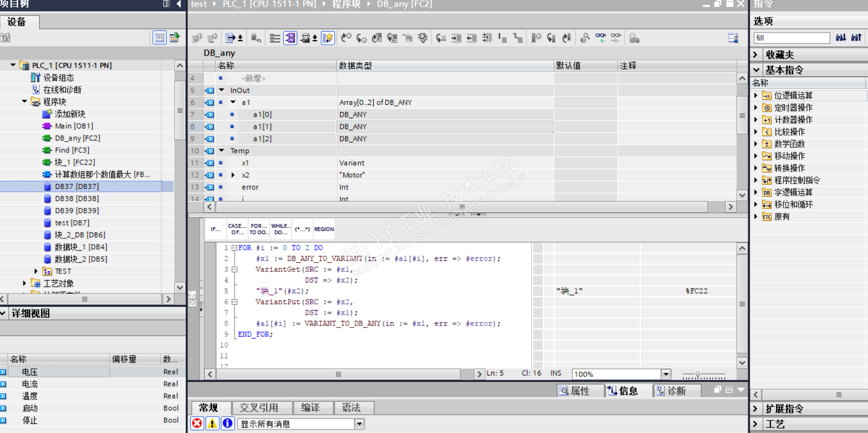
Task: Click the set bookmark flag icon
Action: tap(536, 38)
